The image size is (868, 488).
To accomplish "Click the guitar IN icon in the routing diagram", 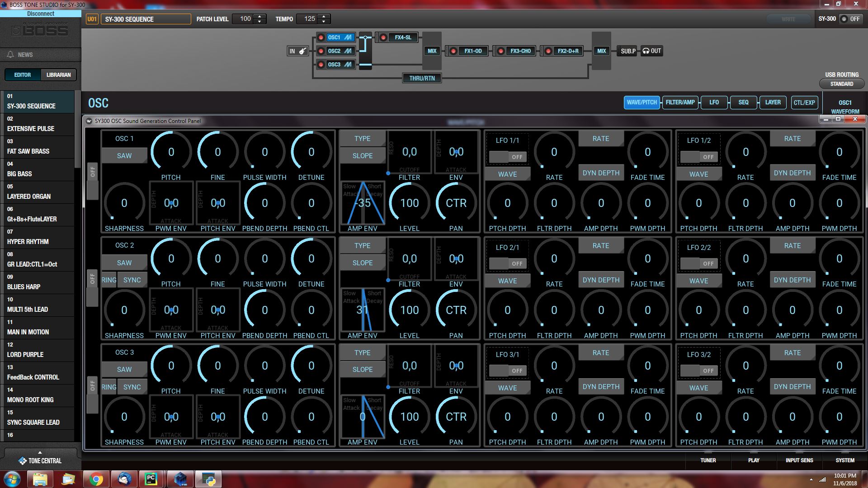I will 298,51.
